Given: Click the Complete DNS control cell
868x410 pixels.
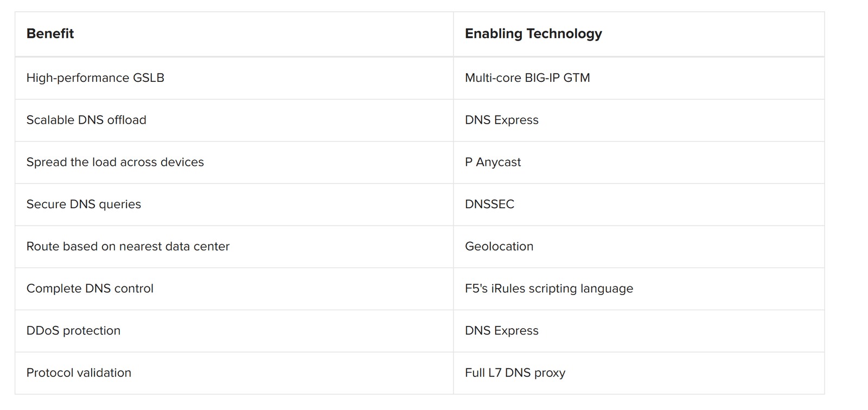Looking at the screenshot, I should point(90,289).
